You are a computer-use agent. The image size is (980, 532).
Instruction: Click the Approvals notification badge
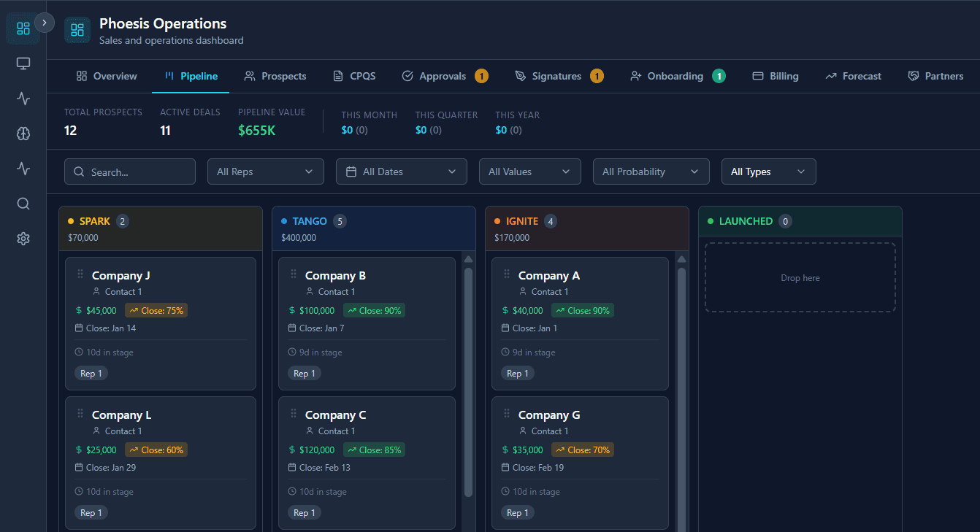(481, 76)
